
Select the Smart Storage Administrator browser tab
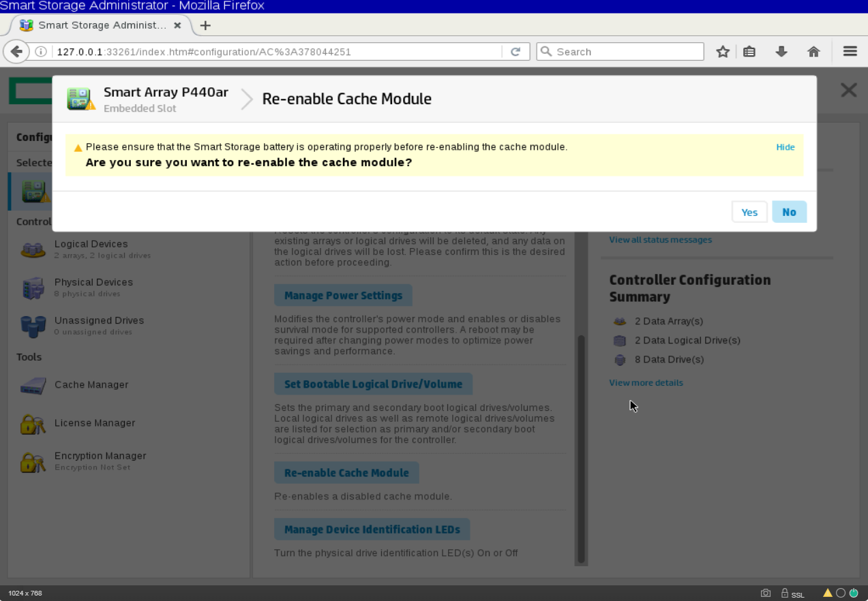click(x=100, y=25)
